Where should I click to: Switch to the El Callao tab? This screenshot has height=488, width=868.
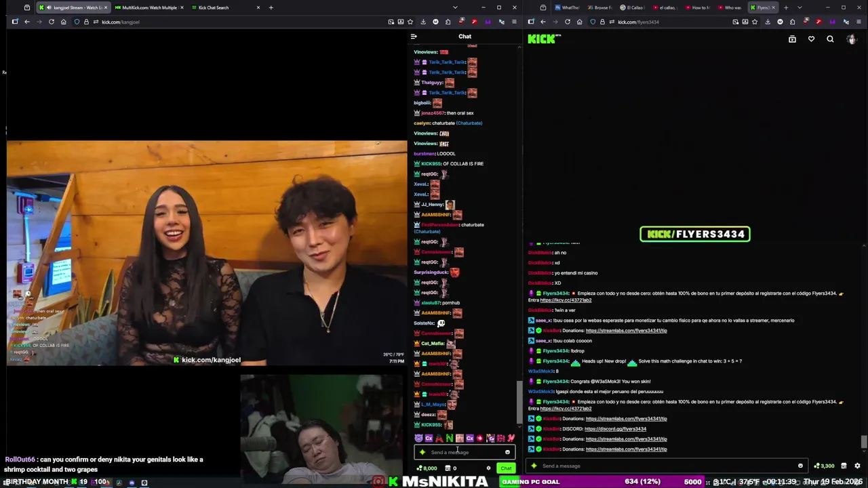(632, 7)
